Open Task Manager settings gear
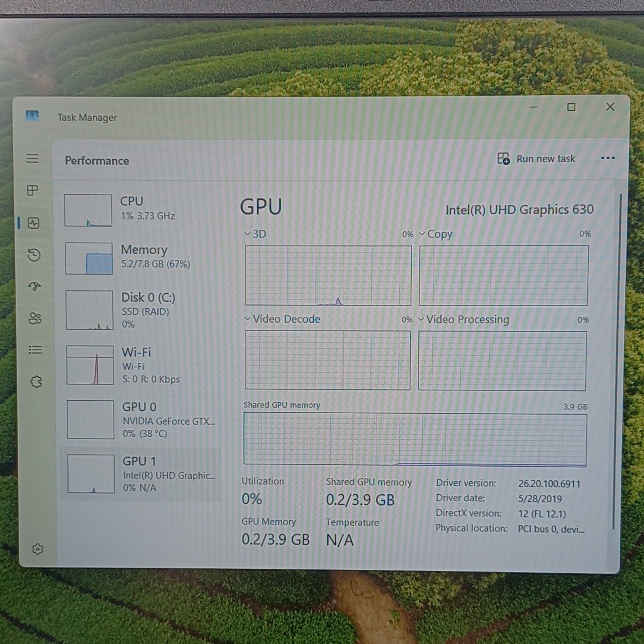Image resolution: width=644 pixels, height=644 pixels. click(38, 549)
